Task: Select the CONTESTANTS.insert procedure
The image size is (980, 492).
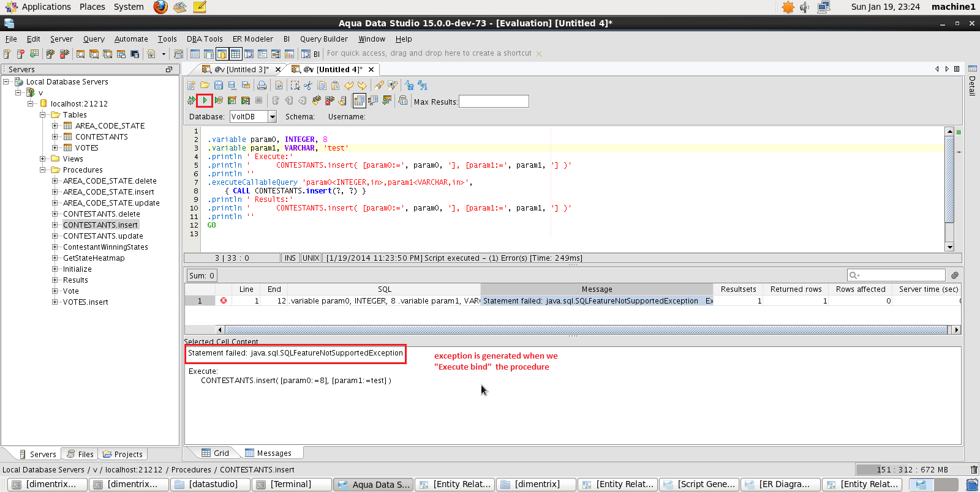Action: pos(100,225)
